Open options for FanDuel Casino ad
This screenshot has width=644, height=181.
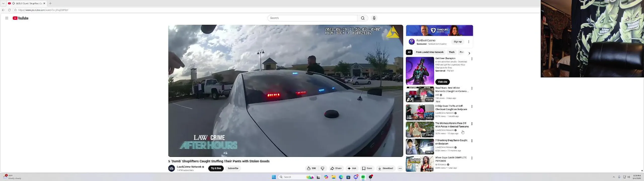[x=469, y=42]
